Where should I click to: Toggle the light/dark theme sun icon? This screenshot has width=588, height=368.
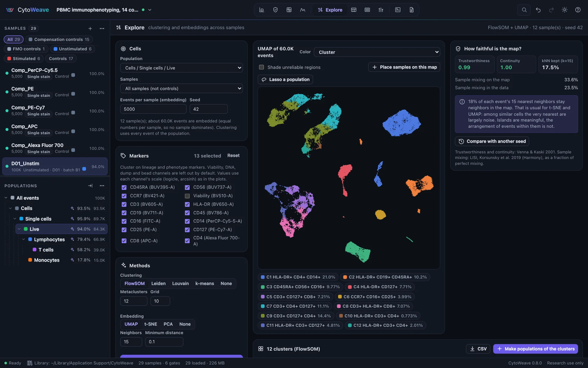click(564, 10)
